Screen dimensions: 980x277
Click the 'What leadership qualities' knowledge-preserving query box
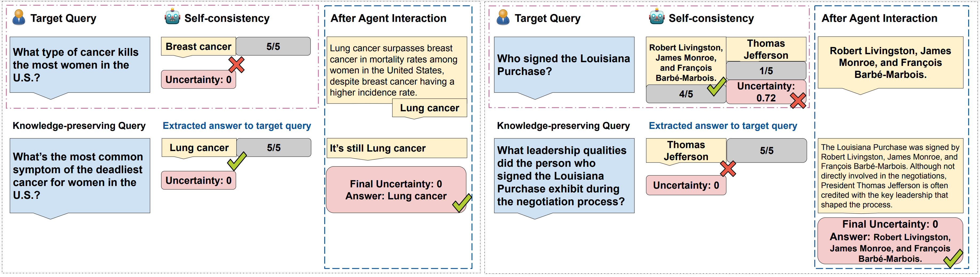coord(564,176)
